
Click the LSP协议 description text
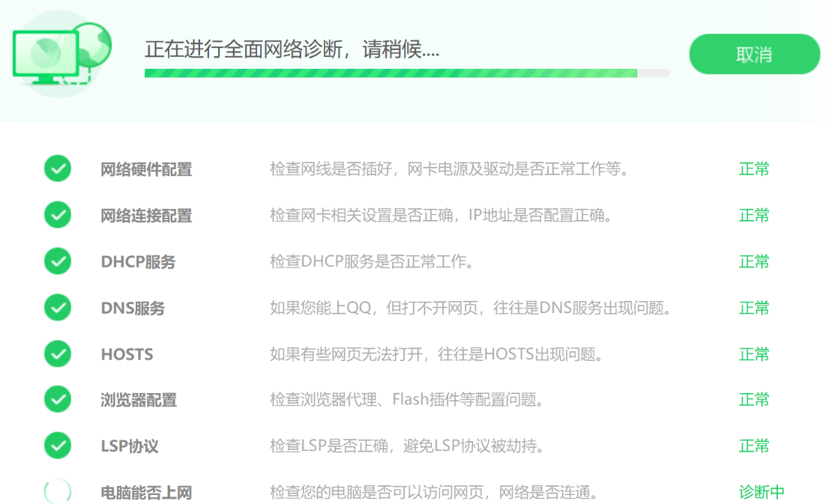pyautogui.click(x=406, y=446)
